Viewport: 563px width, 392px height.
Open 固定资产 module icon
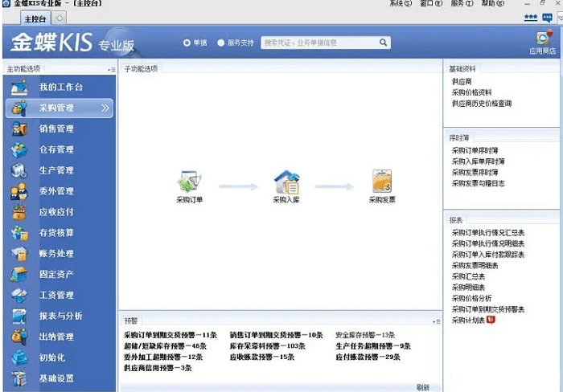(19, 275)
